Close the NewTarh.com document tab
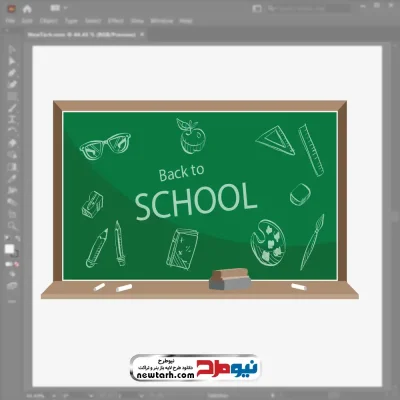 [142, 34]
